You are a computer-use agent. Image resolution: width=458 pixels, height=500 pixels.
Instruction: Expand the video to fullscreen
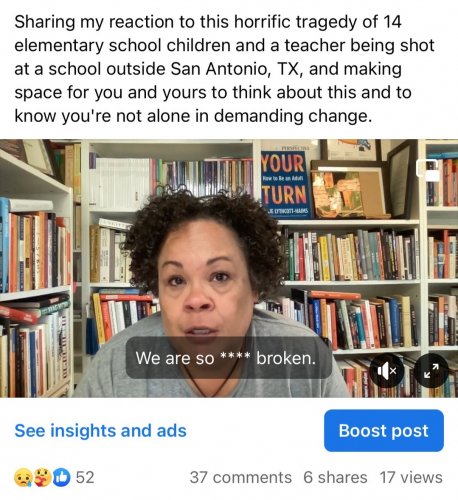[x=431, y=370]
